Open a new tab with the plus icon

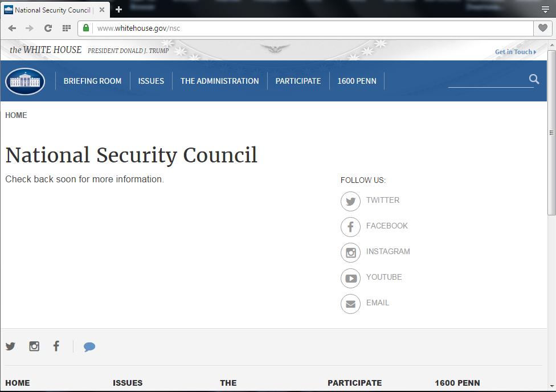tap(119, 10)
